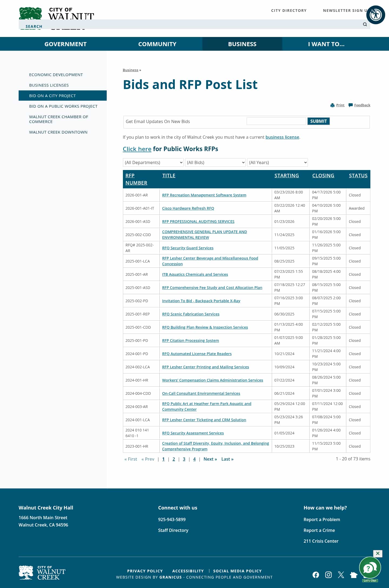This screenshot has height=588, width=389.
Task: Open the Instagram icon in footer
Action: pos(328,575)
